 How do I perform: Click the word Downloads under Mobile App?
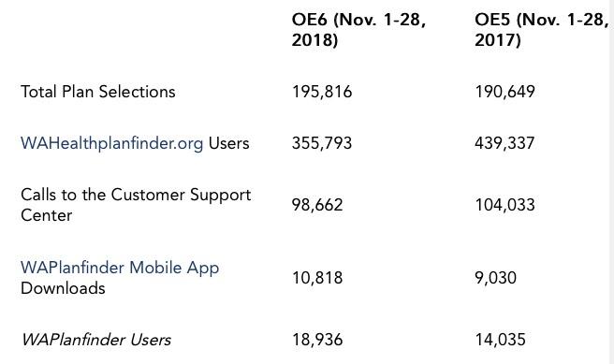63,288
